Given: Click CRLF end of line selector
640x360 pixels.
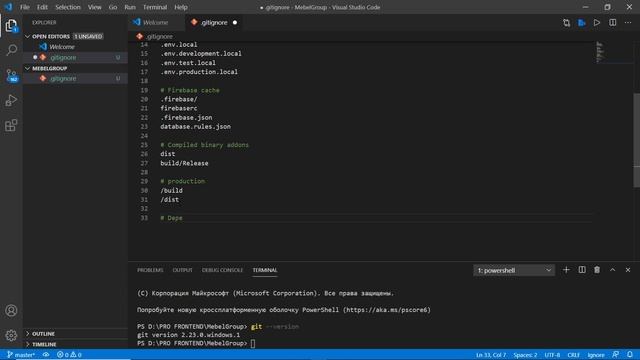Looking at the screenshot, I should [x=573, y=355].
